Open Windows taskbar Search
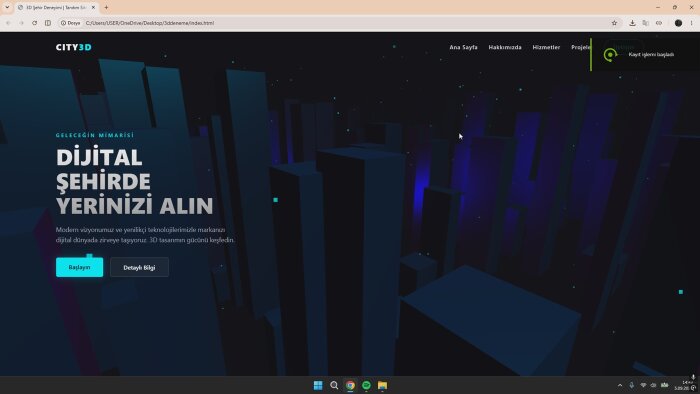This screenshot has height=394, width=700. click(334, 385)
